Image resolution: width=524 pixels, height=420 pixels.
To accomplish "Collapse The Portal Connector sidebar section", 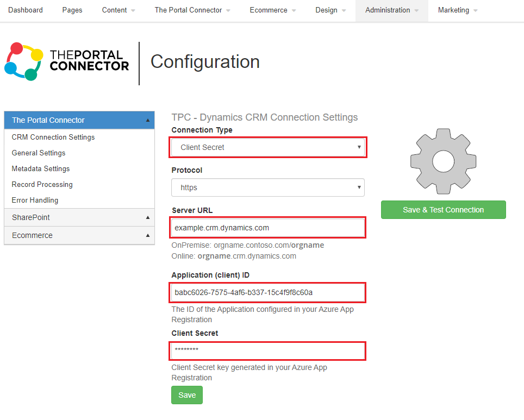I will pyautogui.click(x=79, y=120).
